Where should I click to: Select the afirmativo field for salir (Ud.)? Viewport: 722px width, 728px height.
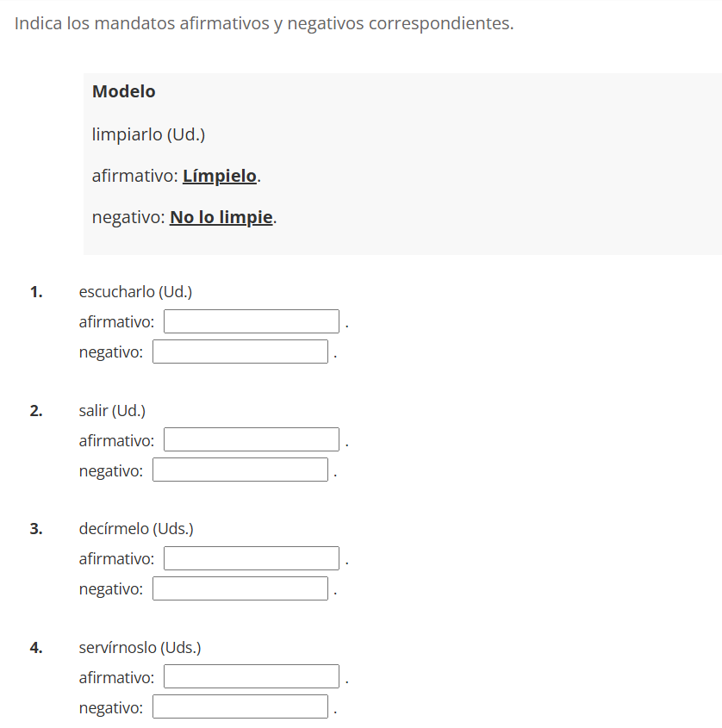[251, 439]
